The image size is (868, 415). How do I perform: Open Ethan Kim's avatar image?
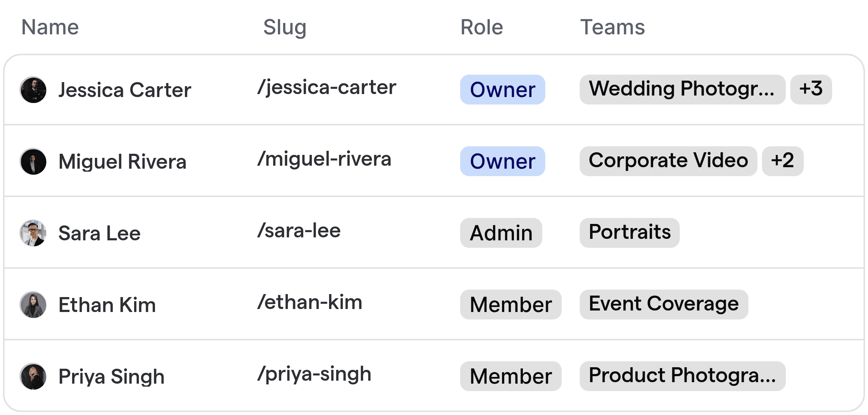coord(34,305)
